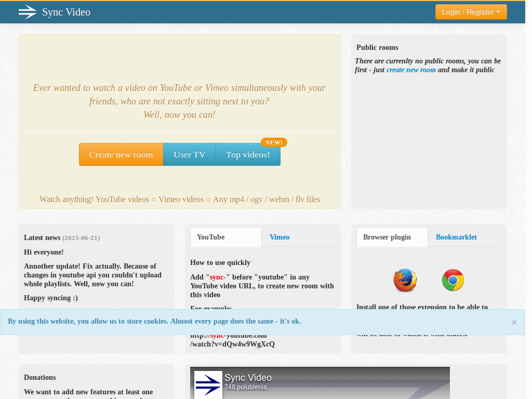Expand the Login / Register dropdown
The width and height of the screenshot is (532, 399).
[x=471, y=12]
